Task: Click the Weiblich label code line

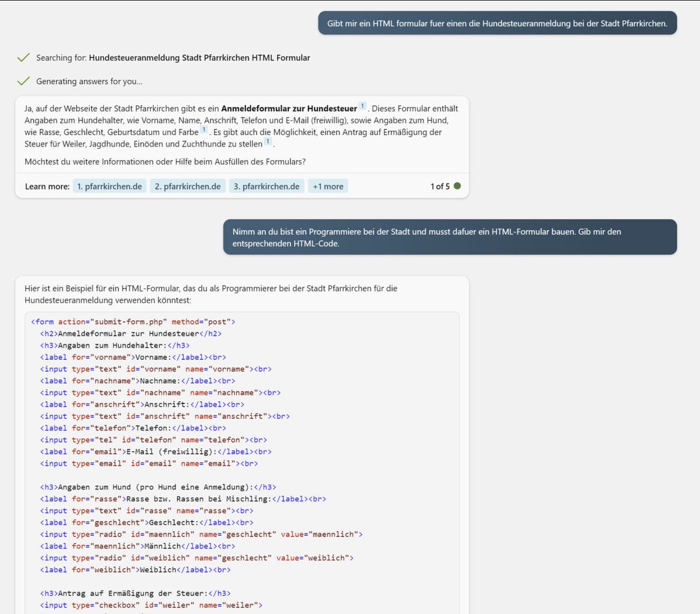Action: tap(135, 570)
